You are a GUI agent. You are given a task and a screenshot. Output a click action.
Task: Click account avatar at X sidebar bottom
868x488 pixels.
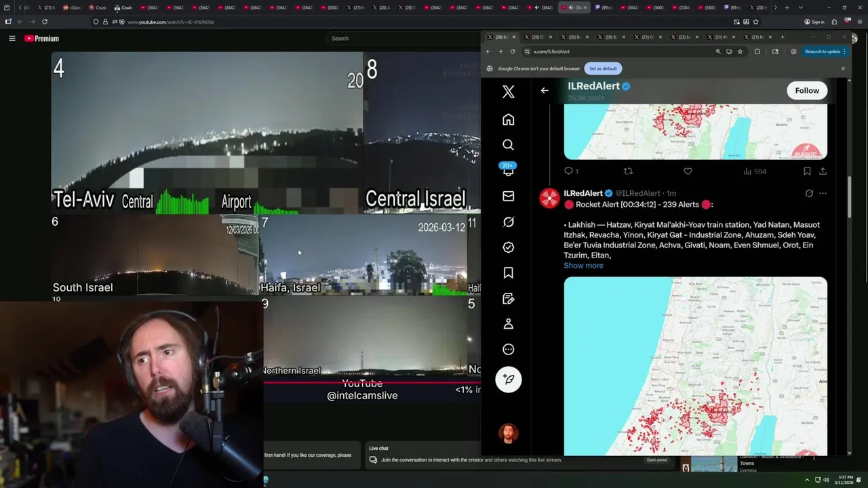pos(508,432)
